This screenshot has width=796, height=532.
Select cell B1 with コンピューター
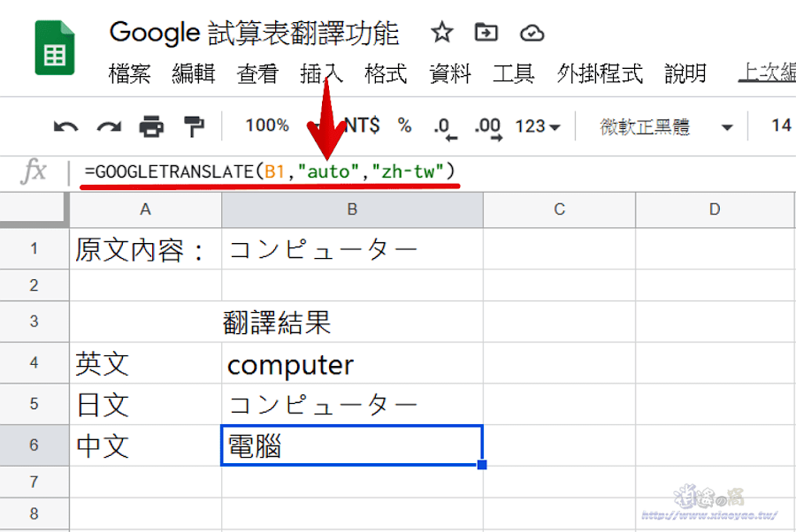tap(352, 248)
